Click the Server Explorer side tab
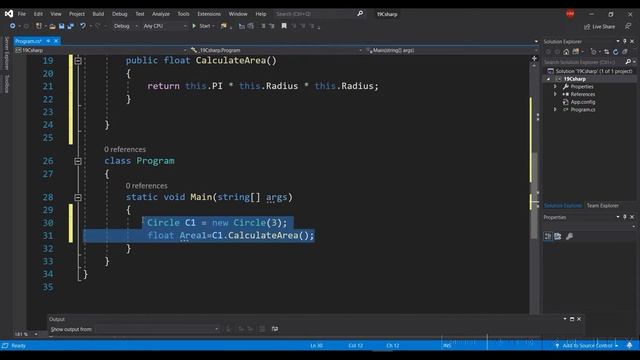Viewport: 640px width, 360px height. pos(7,53)
